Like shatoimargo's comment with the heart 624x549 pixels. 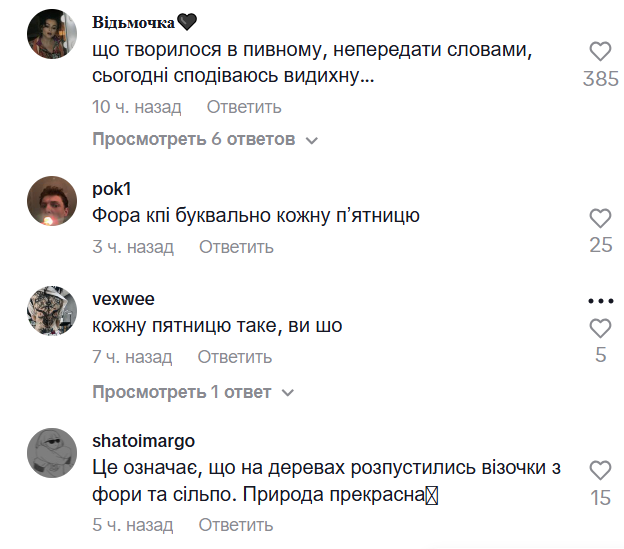click(x=600, y=470)
